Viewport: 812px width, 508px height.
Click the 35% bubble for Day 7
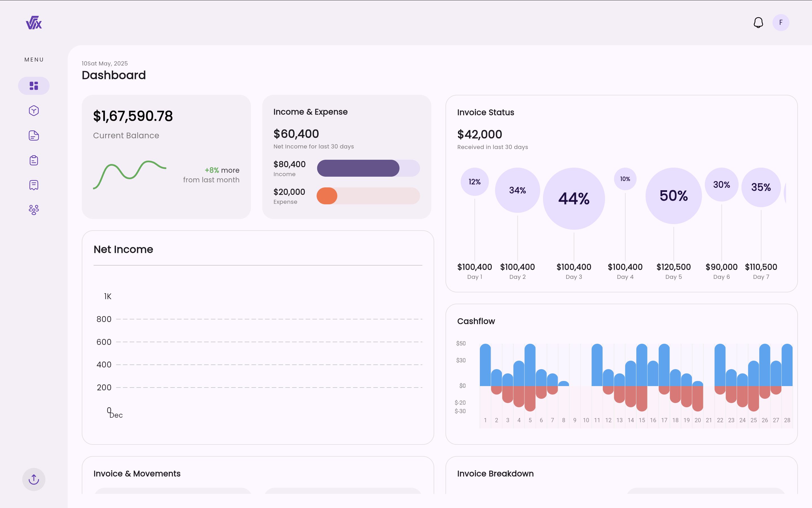(x=761, y=187)
